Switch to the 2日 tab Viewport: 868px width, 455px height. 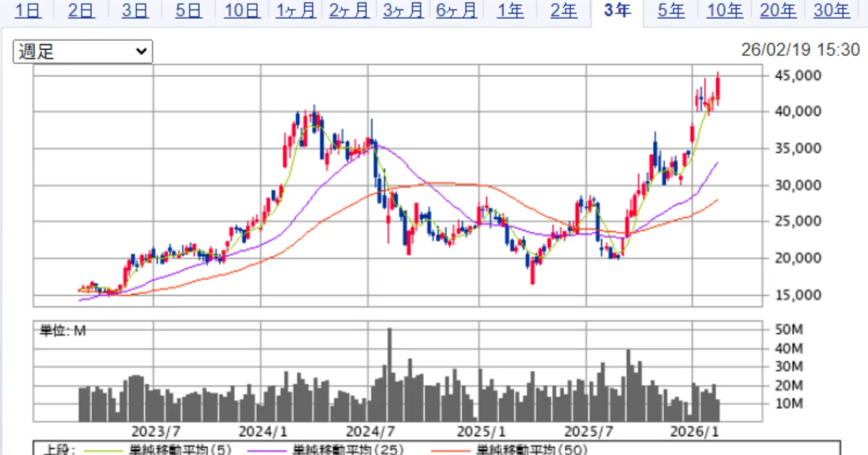81,10
